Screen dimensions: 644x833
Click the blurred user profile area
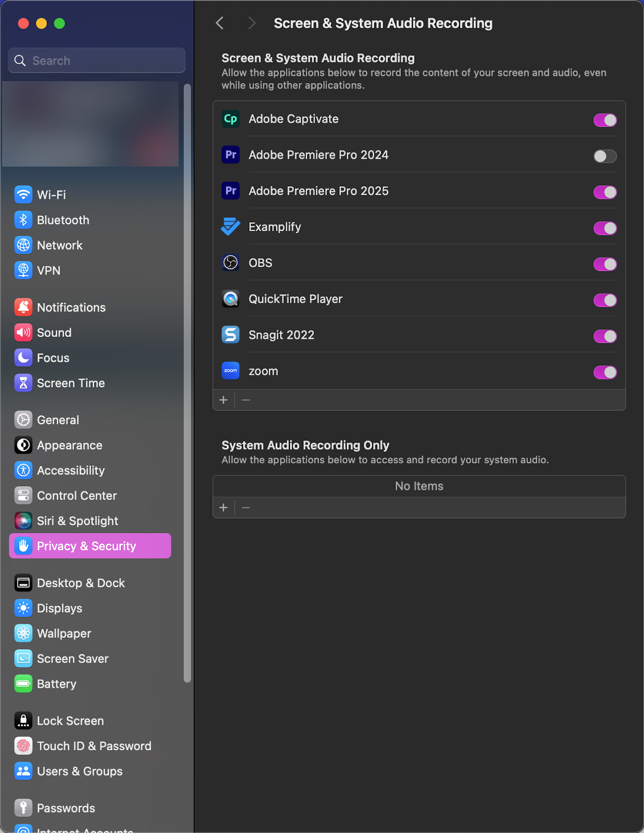[90, 124]
